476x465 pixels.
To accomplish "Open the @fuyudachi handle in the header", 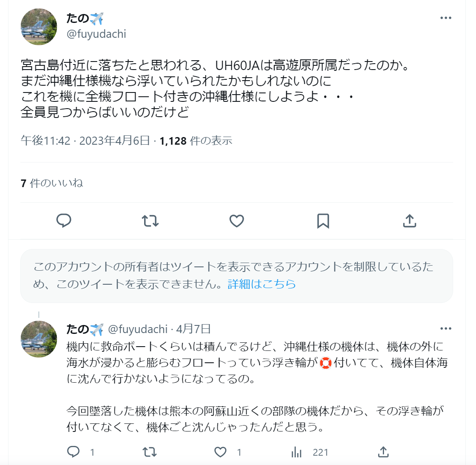I will [x=96, y=34].
